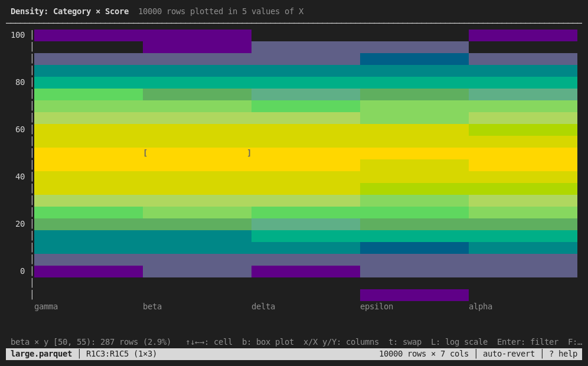The width and height of the screenshot is (588, 366).
Task: Toggle 'L: log scale' hint
Action: pos(459,342)
